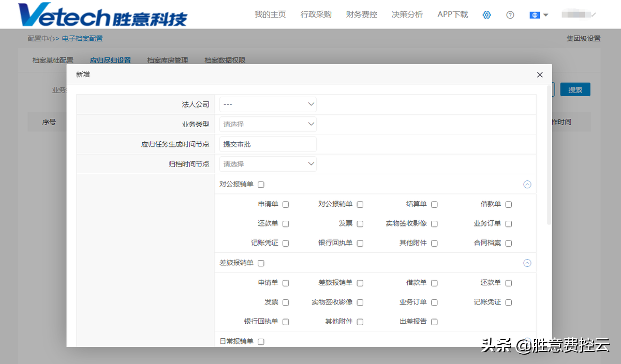
Task: Check 实物签收影像 under 对公报销单
Action: click(434, 224)
